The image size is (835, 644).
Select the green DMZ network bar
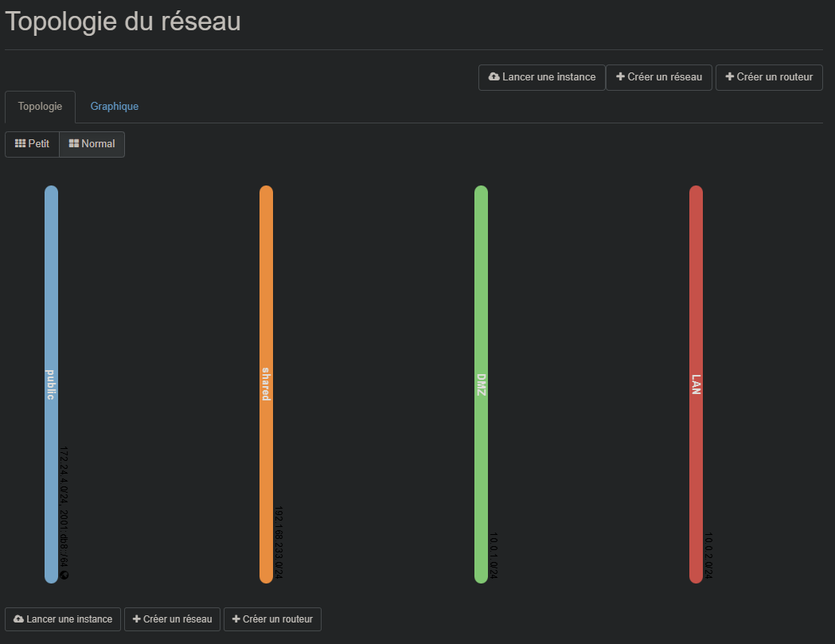coord(481,318)
